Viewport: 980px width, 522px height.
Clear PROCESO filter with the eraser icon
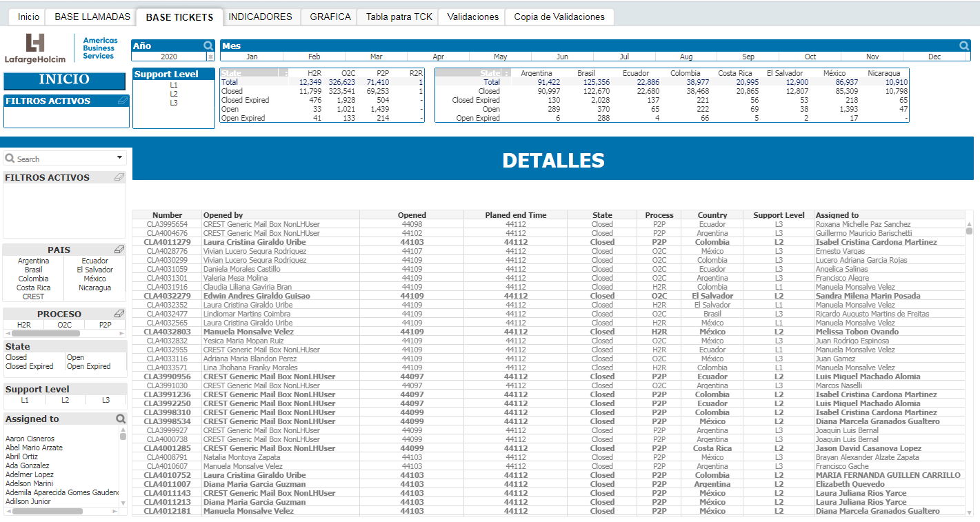(119, 314)
